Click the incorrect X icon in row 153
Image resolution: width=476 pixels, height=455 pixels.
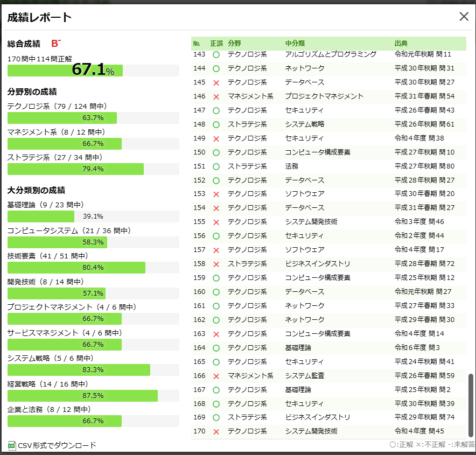(216, 194)
